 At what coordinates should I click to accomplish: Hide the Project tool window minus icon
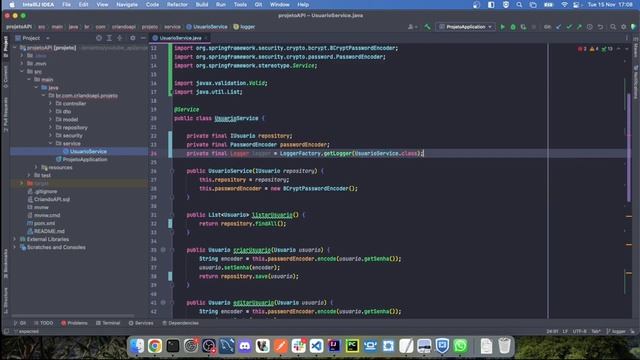[x=143, y=38]
